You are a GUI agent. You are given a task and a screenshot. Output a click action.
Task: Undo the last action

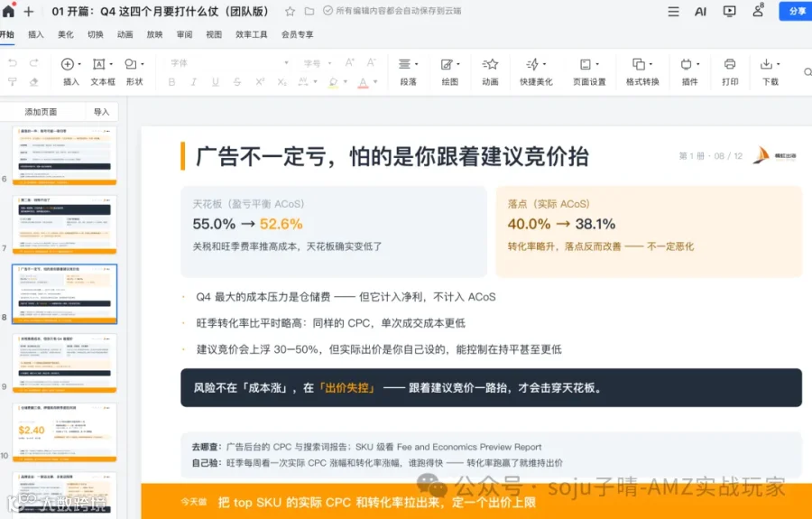point(13,63)
